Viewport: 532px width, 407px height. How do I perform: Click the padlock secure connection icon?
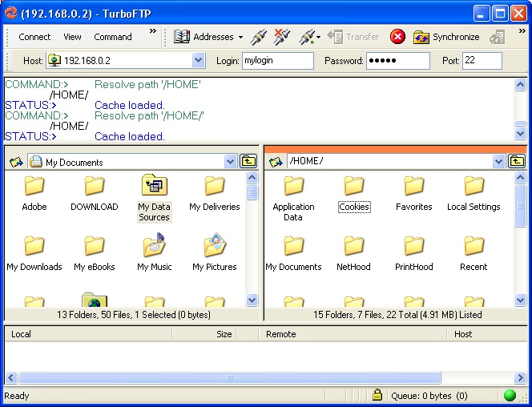coord(377,395)
